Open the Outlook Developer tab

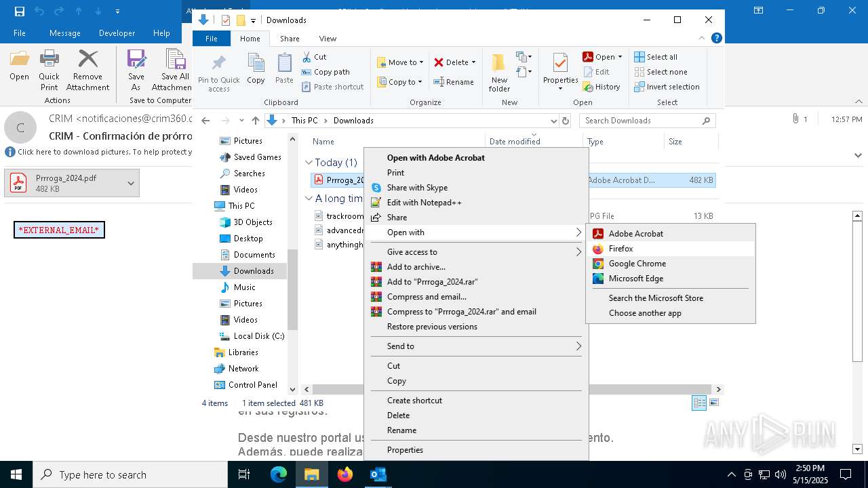point(117,33)
